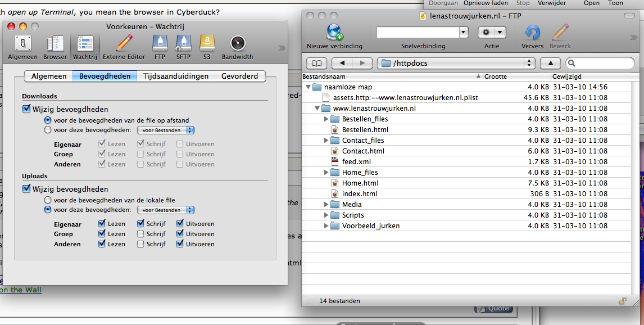Select Home.html file row
This screenshot has width=644, height=325.
tap(466, 183)
